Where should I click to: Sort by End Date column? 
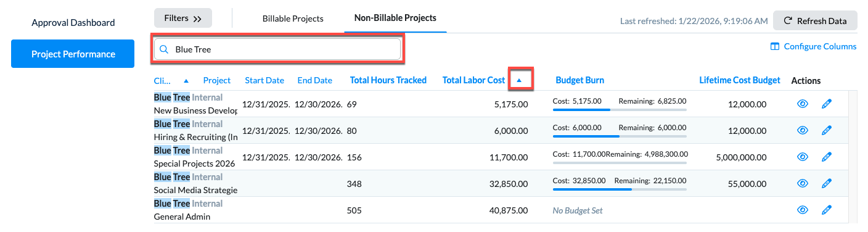click(x=314, y=80)
